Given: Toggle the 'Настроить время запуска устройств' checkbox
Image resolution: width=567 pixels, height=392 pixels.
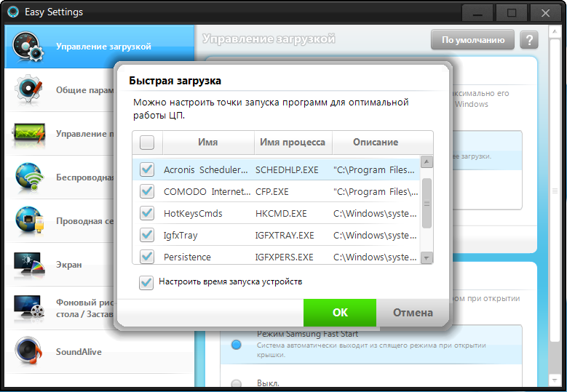Looking at the screenshot, I should click(x=146, y=282).
